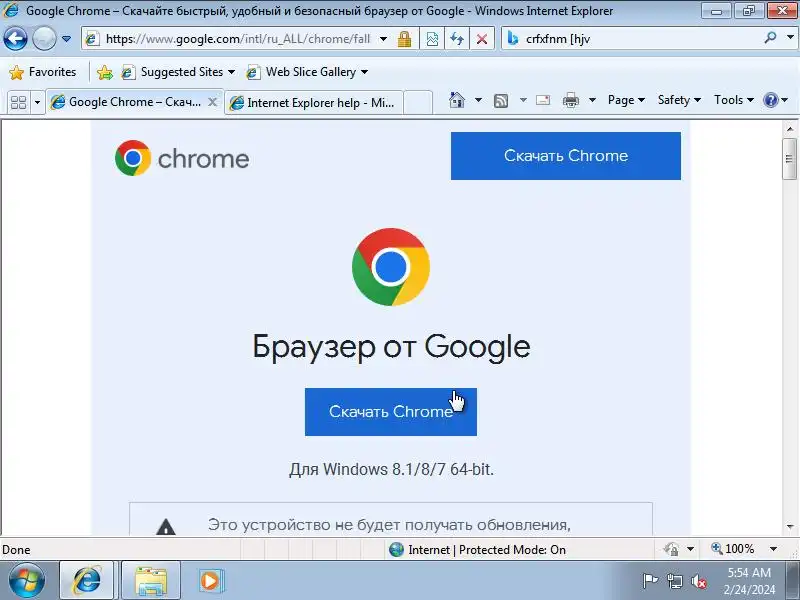Image resolution: width=800 pixels, height=600 pixels.
Task: Click the taskbar clock 5:54 AM
Action: (x=749, y=572)
